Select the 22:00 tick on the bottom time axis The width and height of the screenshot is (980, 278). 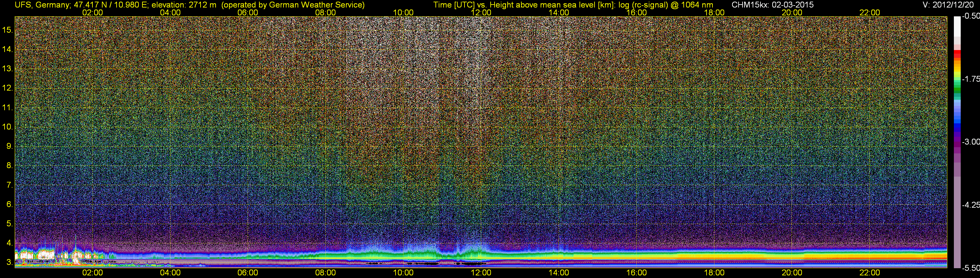[870, 273]
